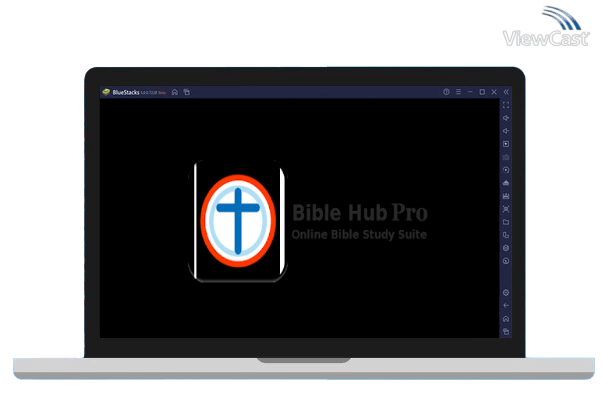
Task: Open the BlueStacks help icon
Action: [446, 92]
